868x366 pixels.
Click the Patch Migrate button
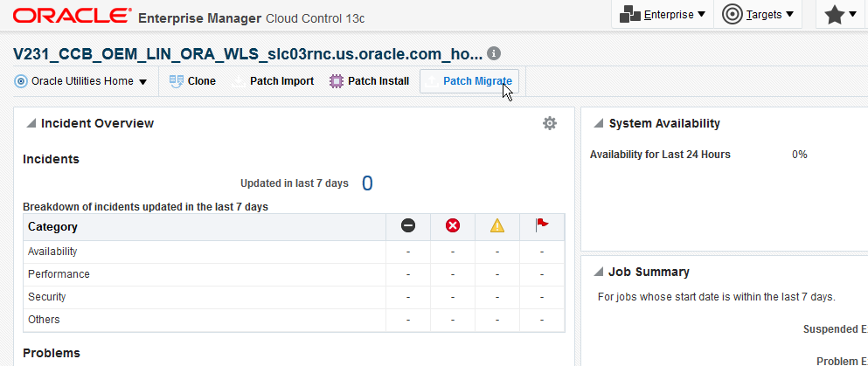tap(469, 81)
